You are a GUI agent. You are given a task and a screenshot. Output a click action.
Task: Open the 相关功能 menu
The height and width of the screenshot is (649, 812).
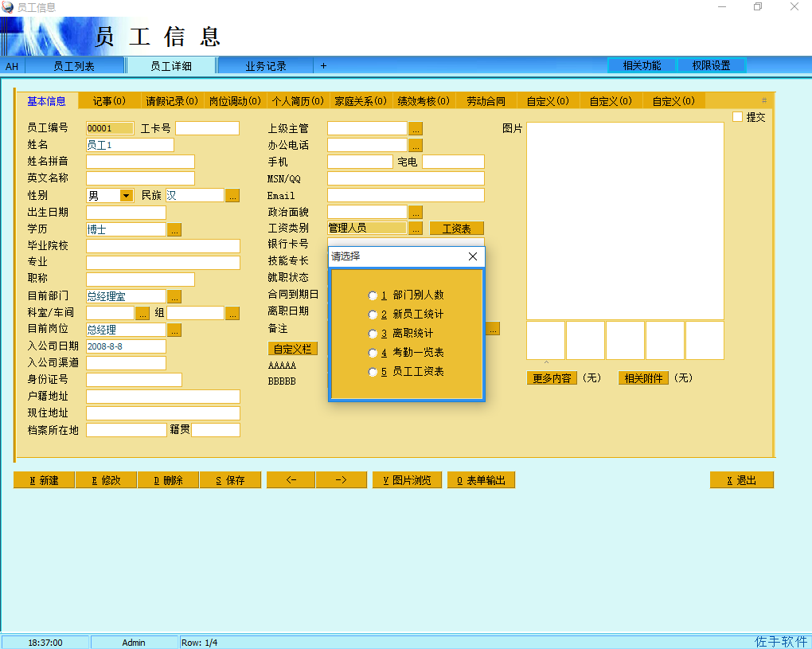[x=642, y=65]
